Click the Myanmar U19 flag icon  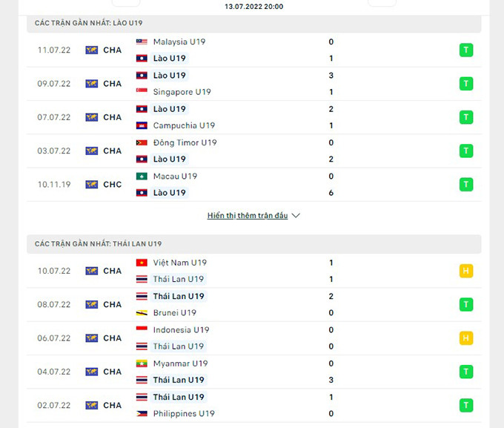tap(142, 363)
